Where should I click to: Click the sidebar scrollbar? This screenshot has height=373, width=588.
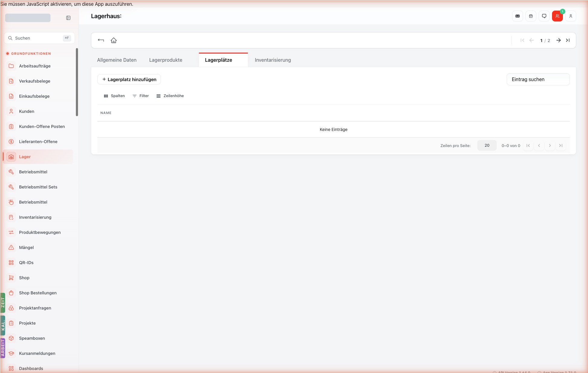(77, 82)
